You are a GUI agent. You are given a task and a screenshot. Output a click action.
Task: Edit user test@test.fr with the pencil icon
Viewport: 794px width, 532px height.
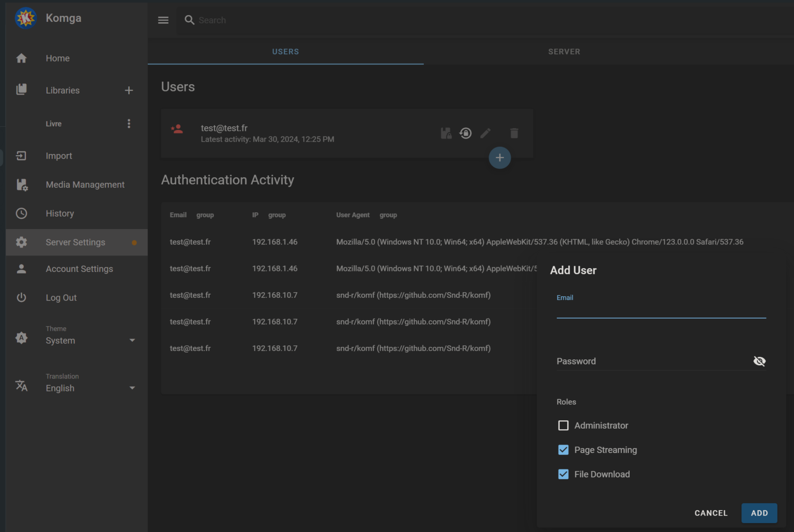(485, 133)
